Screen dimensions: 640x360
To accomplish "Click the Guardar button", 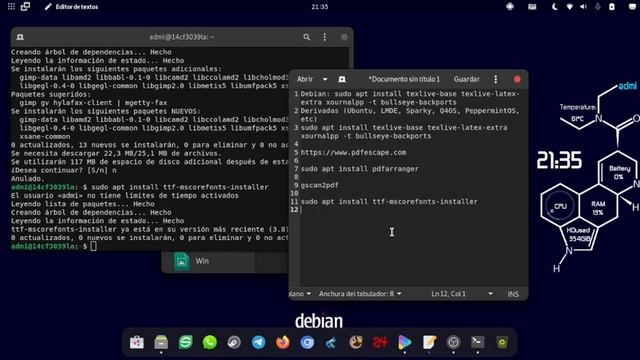I will click(467, 79).
